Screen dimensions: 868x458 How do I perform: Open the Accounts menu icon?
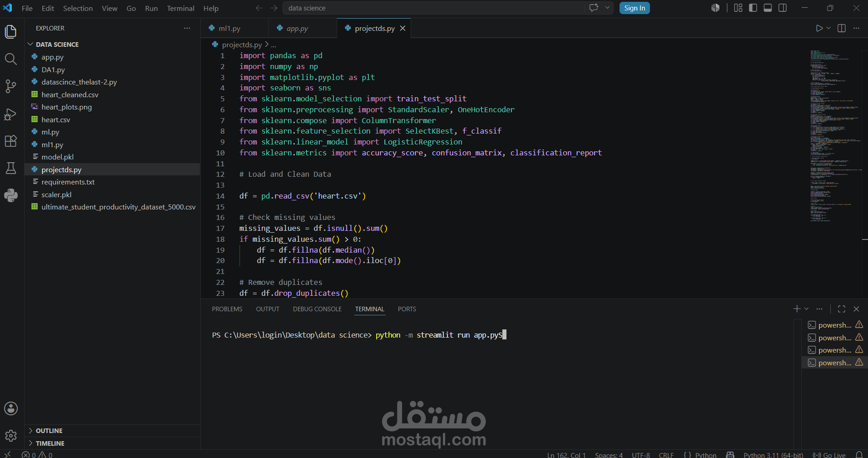click(11, 408)
